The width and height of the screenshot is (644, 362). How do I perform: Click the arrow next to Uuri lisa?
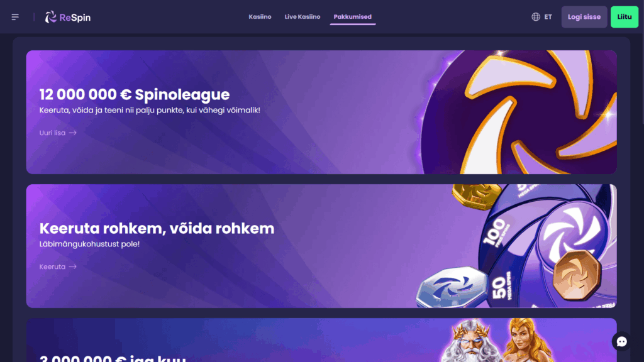(73, 133)
